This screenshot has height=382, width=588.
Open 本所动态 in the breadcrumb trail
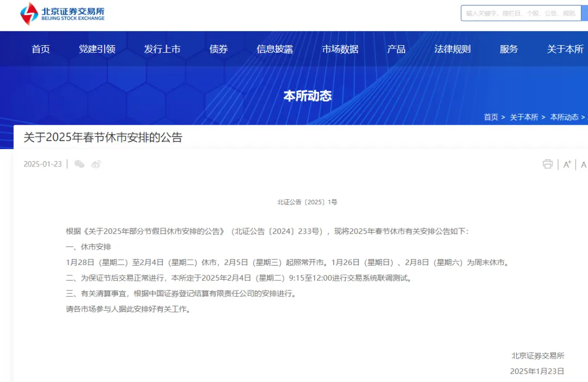click(565, 117)
